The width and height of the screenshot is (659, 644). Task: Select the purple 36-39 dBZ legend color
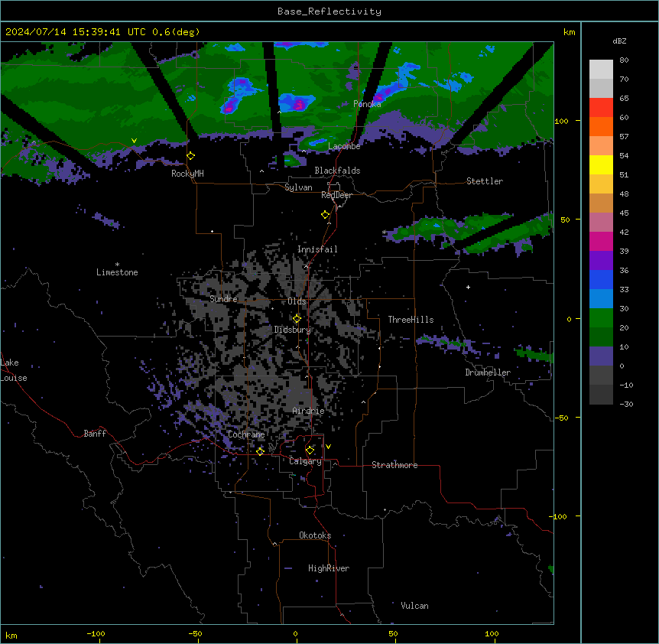(601, 261)
